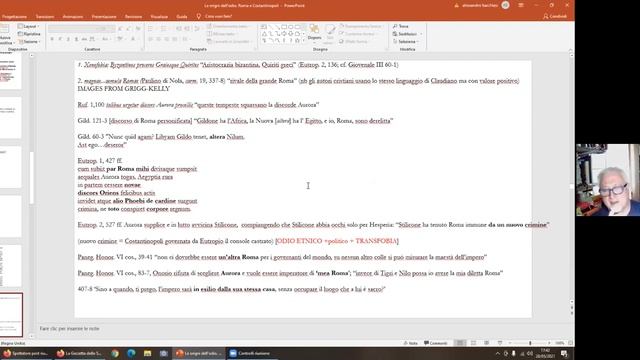The image size is (640, 360).
Task: Open the Windows notification center
Action: tap(564, 353)
